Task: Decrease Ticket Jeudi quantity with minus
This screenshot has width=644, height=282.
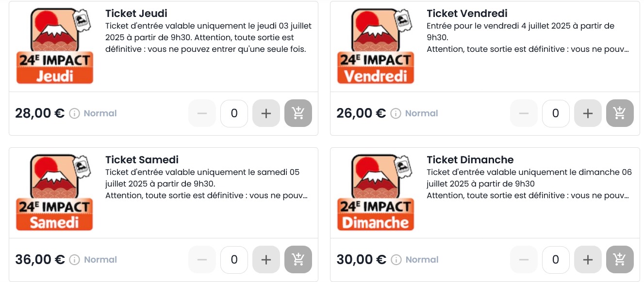Action: point(202,113)
